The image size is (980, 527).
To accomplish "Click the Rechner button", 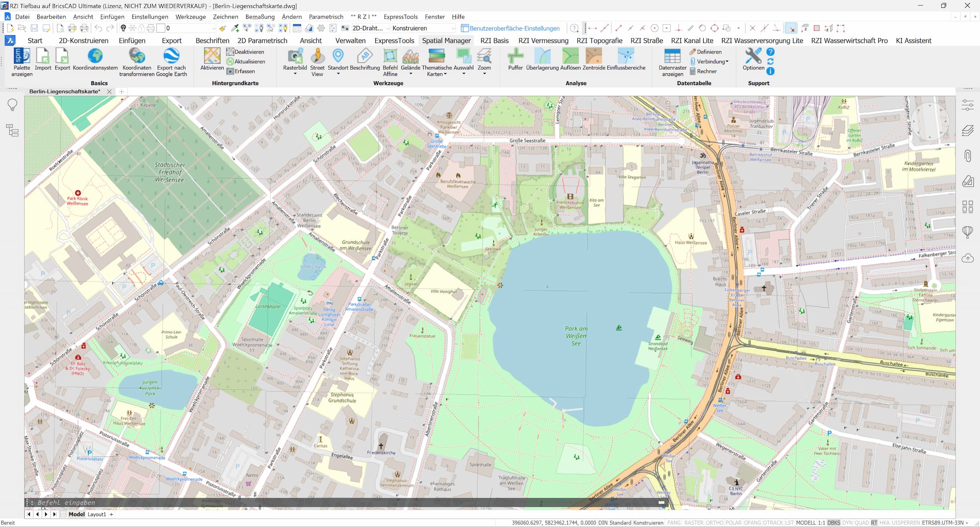I will click(x=703, y=71).
